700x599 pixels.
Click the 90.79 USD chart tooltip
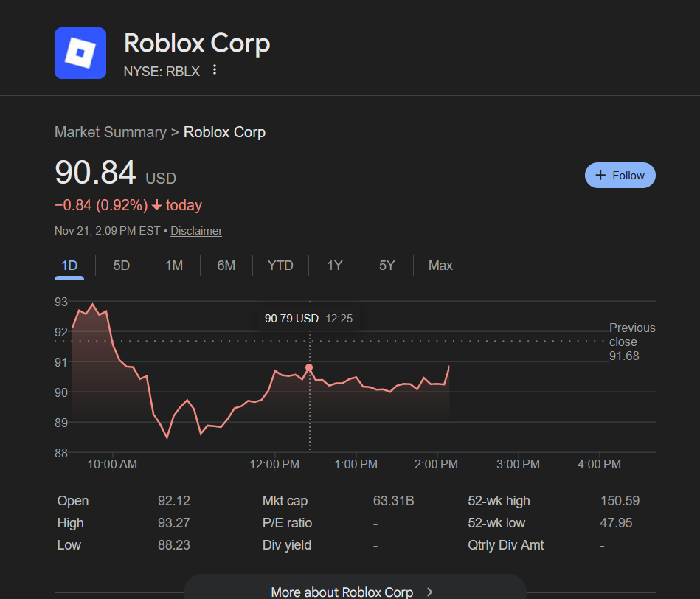tap(308, 319)
